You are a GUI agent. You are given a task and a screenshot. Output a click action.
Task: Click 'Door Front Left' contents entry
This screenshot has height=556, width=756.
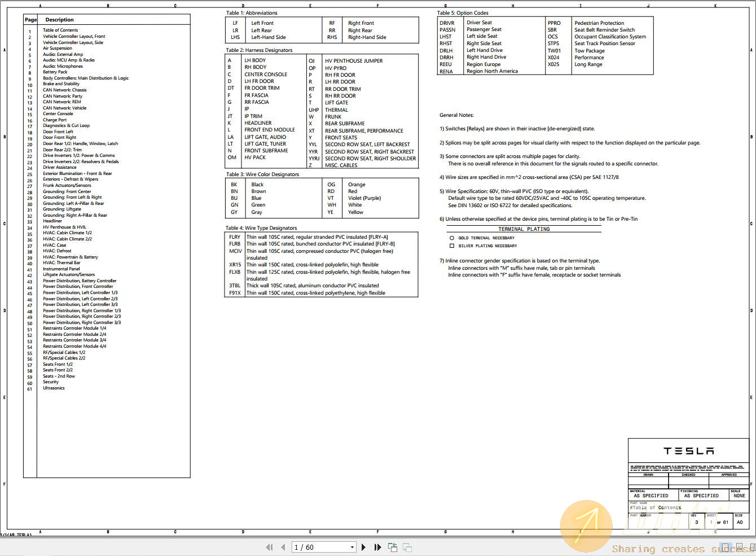pos(58,132)
